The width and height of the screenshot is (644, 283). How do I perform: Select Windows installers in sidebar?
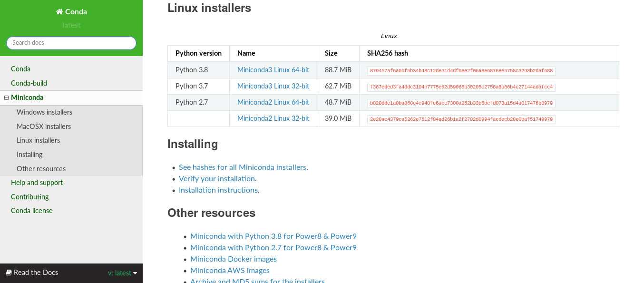point(44,112)
